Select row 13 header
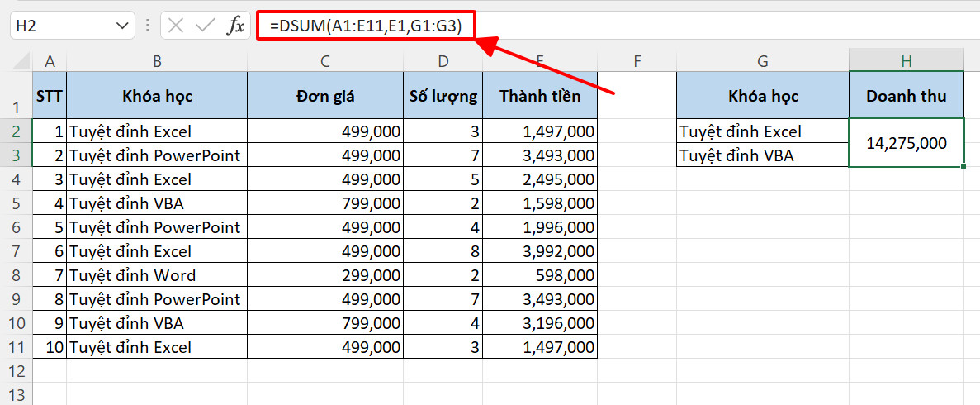This screenshot has width=980, height=405. pyautogui.click(x=17, y=394)
